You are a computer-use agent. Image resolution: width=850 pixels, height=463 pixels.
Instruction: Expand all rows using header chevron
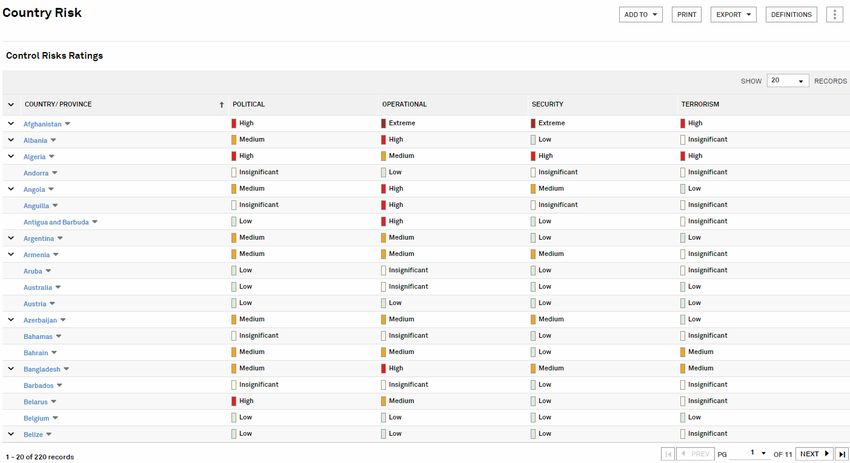coord(11,104)
